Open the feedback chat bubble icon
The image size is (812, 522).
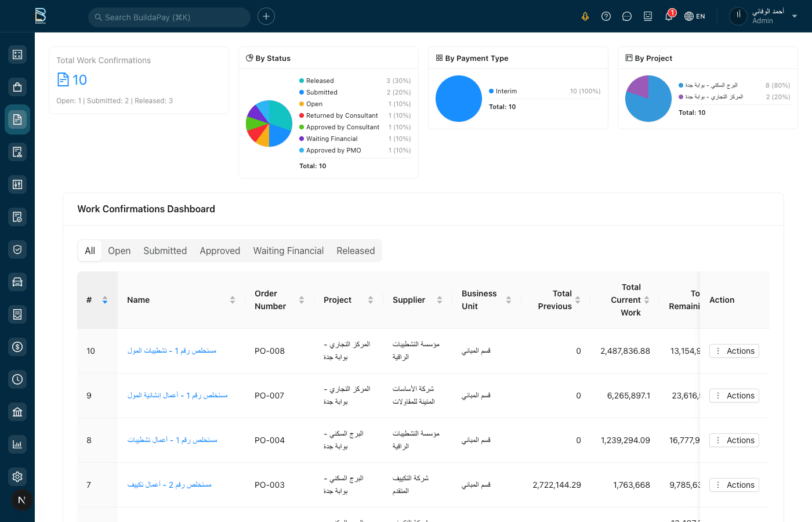[627, 16]
